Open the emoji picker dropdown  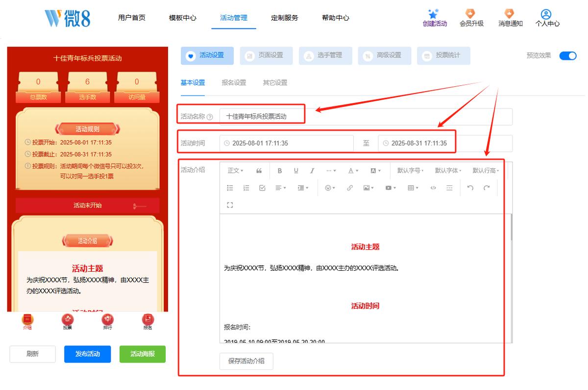point(330,188)
